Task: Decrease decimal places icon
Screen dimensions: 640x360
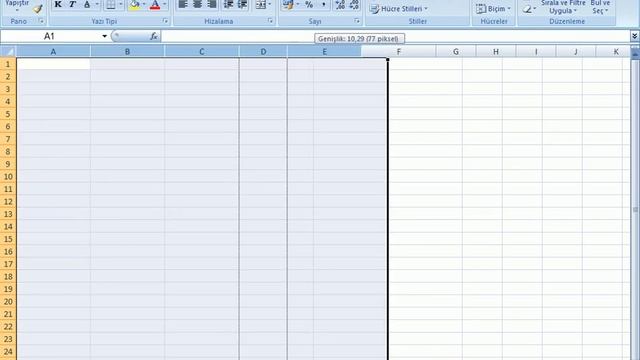Action: pyautogui.click(x=354, y=4)
